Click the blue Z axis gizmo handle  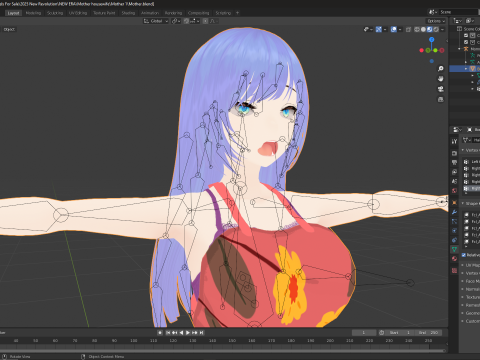432,40
